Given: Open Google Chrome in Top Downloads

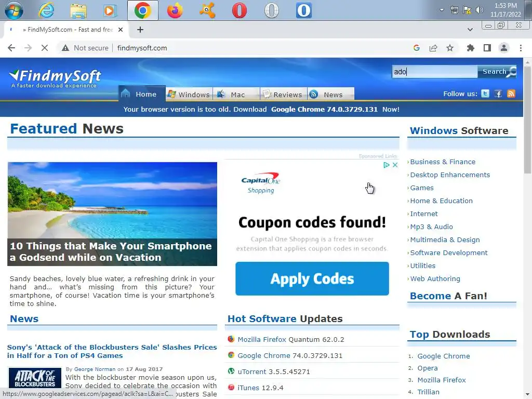Looking at the screenshot, I should (444, 356).
